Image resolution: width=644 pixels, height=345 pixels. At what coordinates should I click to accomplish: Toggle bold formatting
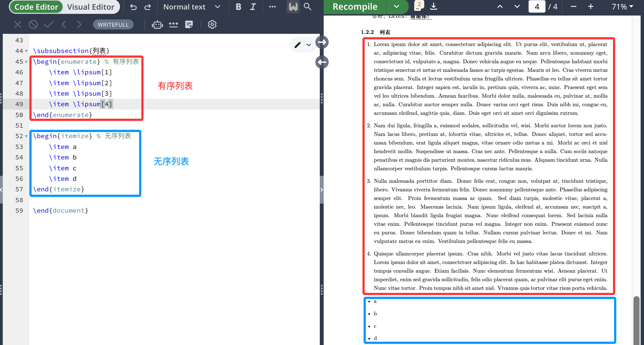pyautogui.click(x=238, y=7)
